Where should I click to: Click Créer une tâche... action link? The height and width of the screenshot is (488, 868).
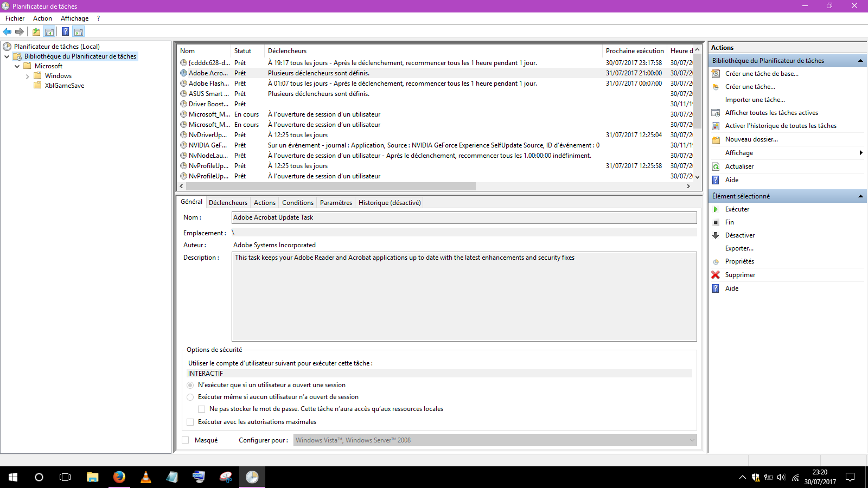pyautogui.click(x=750, y=87)
